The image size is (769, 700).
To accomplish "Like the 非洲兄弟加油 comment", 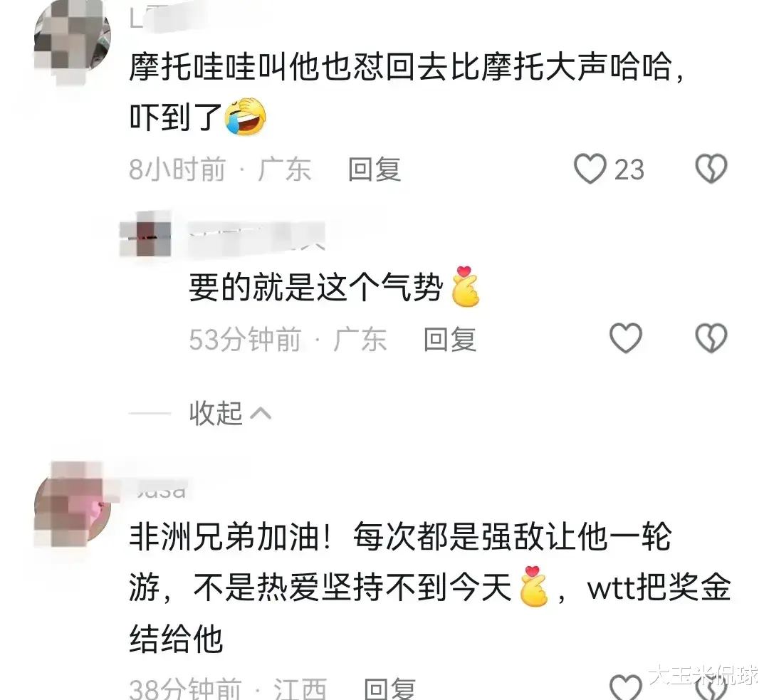I will click(625, 686).
